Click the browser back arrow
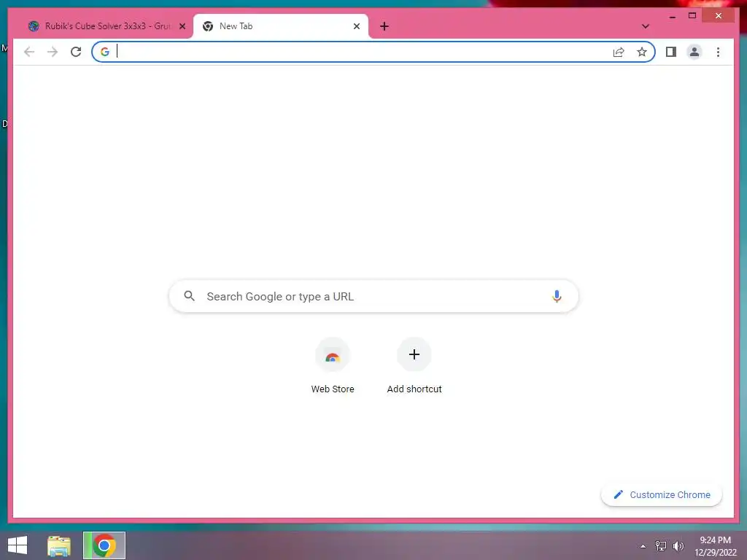Image resolution: width=747 pixels, height=560 pixels. [x=29, y=52]
